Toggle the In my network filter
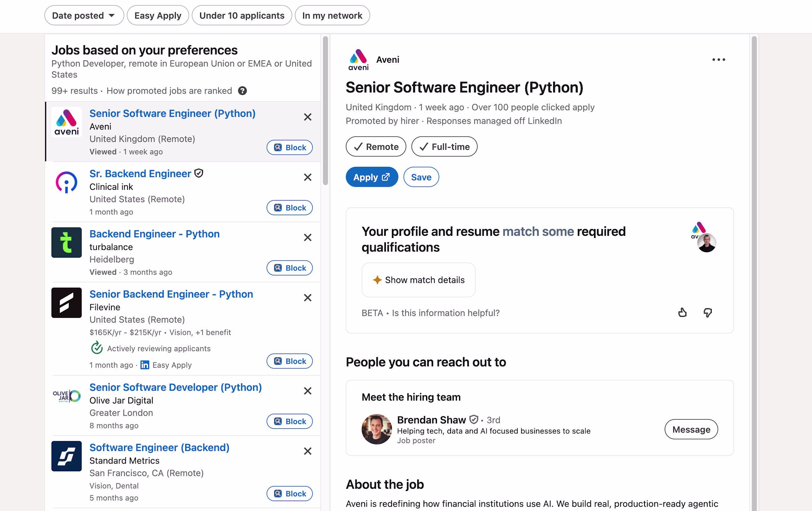The width and height of the screenshot is (812, 511). 332,16
